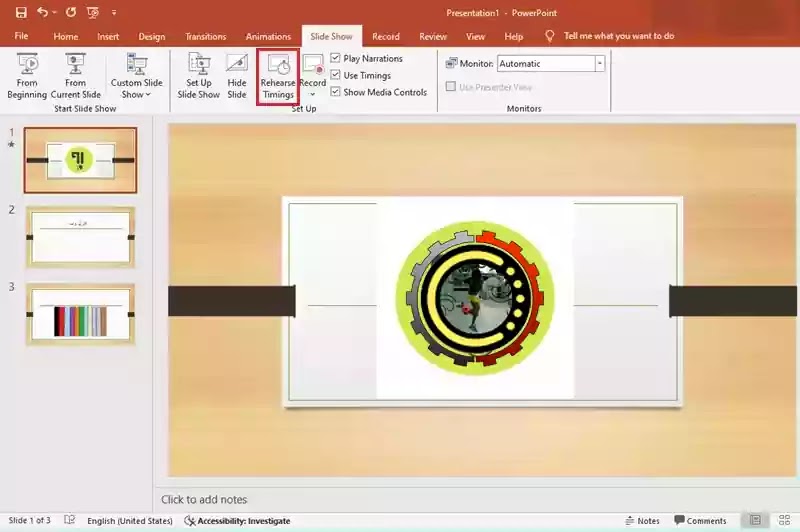Click English (United States) language indicator
The image size is (800, 532).
[x=130, y=521]
